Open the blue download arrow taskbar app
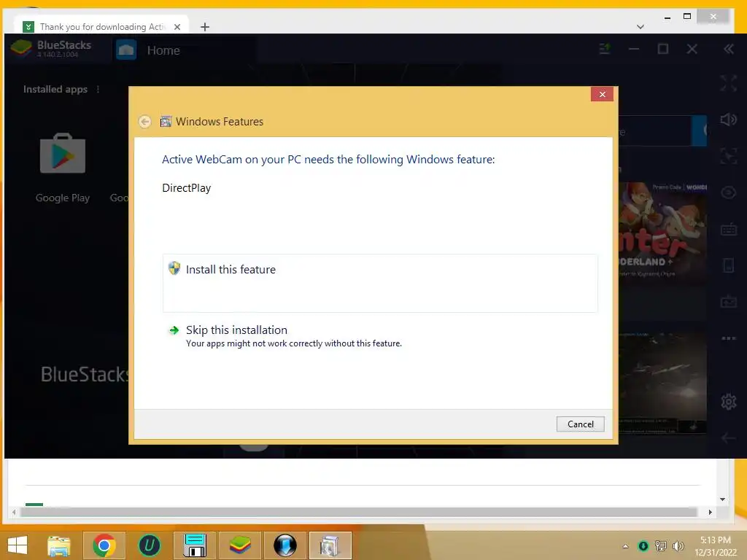This screenshot has width=747, height=560. pos(285,545)
